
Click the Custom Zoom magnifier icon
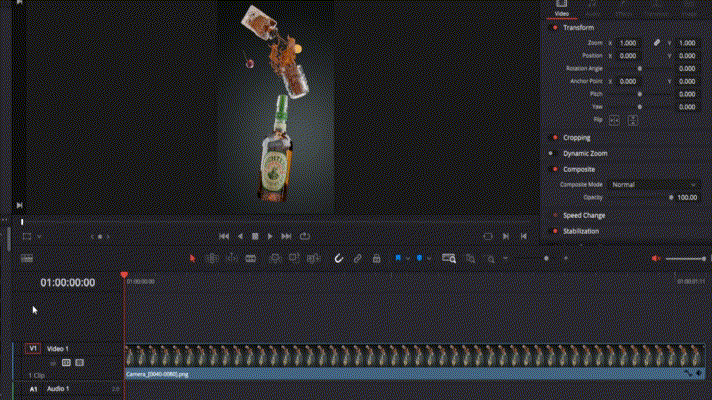(x=491, y=259)
